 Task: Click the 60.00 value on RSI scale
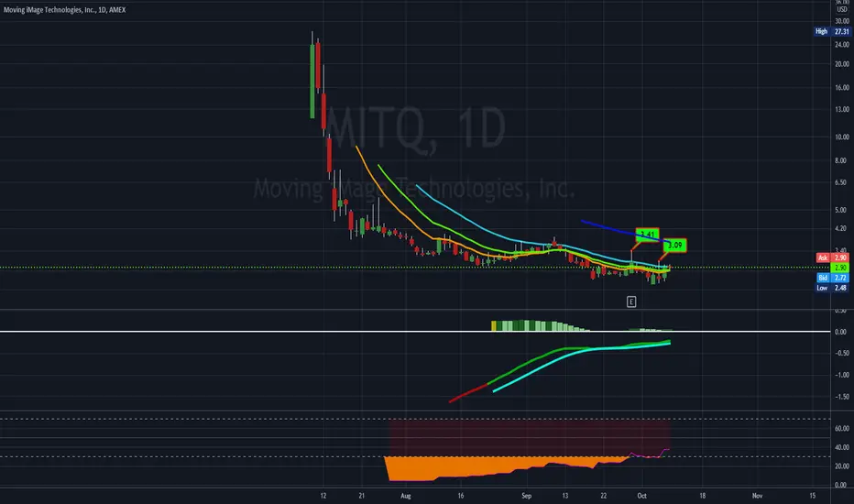[842, 428]
